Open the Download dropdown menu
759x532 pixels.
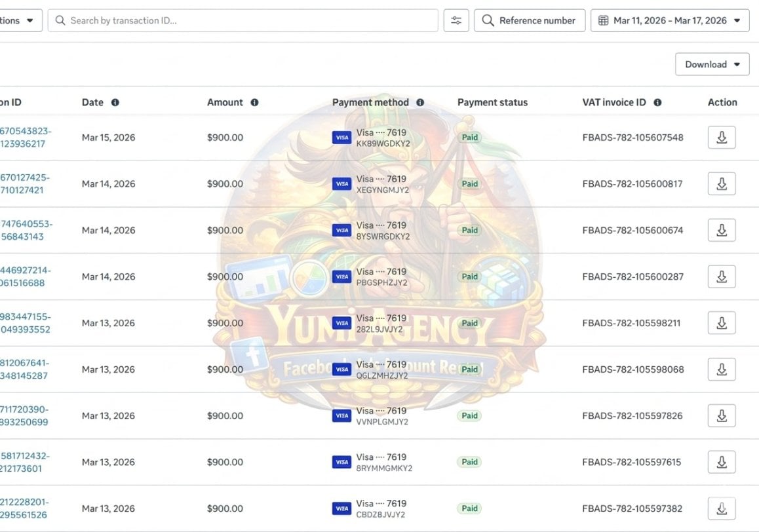(x=712, y=64)
